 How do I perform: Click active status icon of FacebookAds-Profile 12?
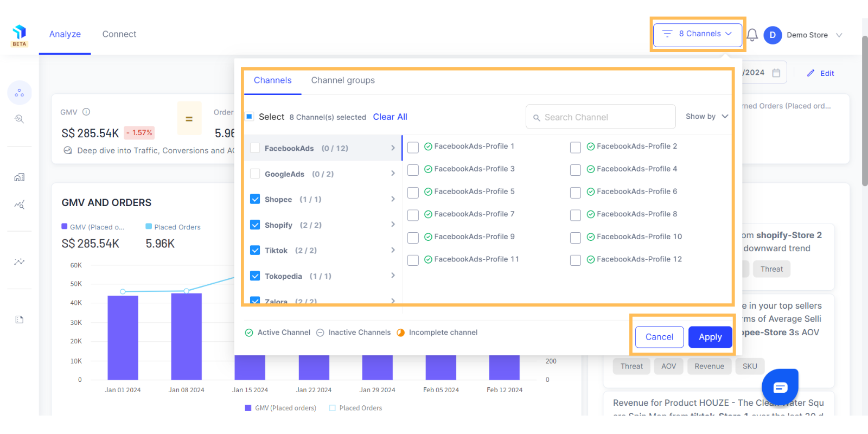pos(591,259)
